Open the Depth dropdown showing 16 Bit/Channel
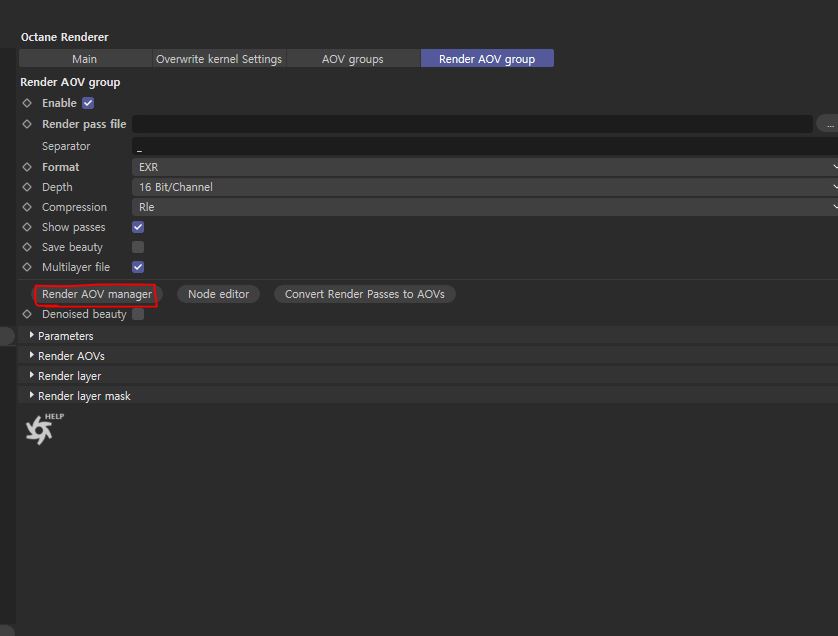This screenshot has height=636, width=838. (x=485, y=187)
